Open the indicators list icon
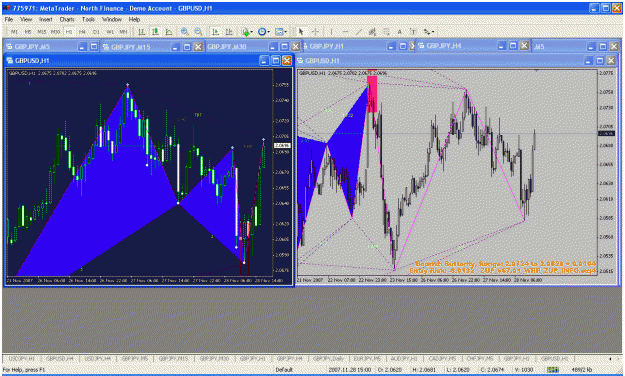The width and height of the screenshot is (625, 376). (x=246, y=32)
